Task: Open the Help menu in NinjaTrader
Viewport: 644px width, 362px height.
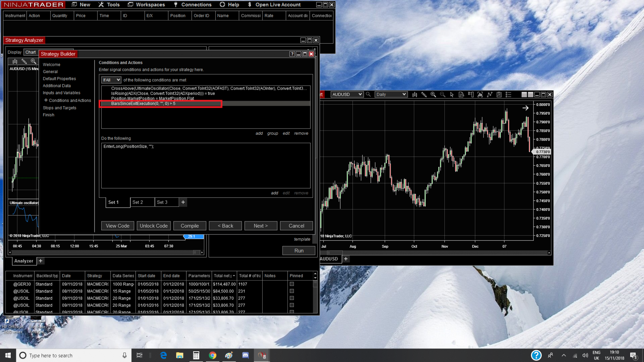Action: pyautogui.click(x=229, y=5)
